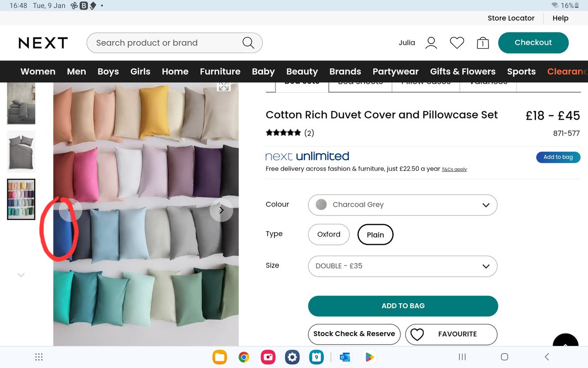
Task: Open the Size dropdown DOUBLE £35
Action: coord(403,266)
